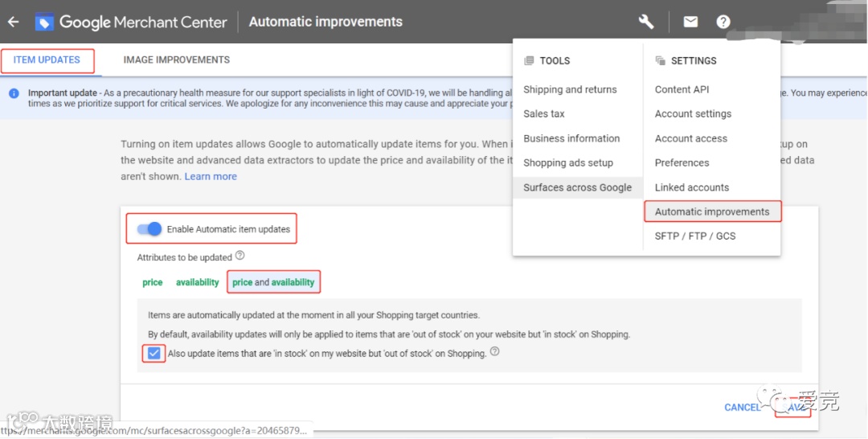868x439 pixels.
Task: Select the 'availability' only attribute option
Action: tap(198, 282)
